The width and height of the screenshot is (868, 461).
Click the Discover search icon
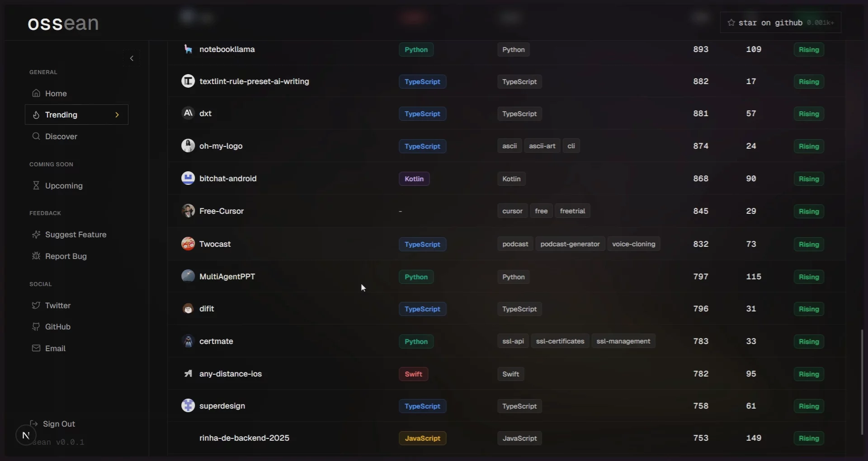point(36,136)
